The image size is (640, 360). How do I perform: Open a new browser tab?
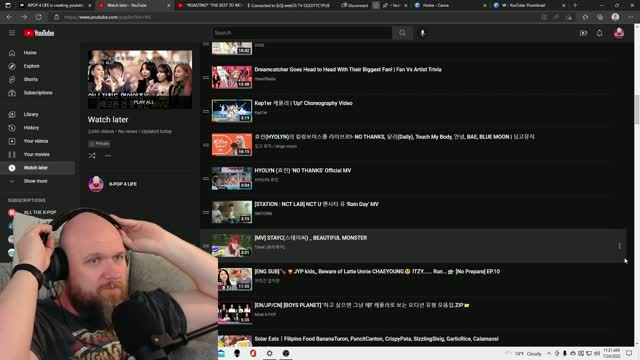coord(575,5)
